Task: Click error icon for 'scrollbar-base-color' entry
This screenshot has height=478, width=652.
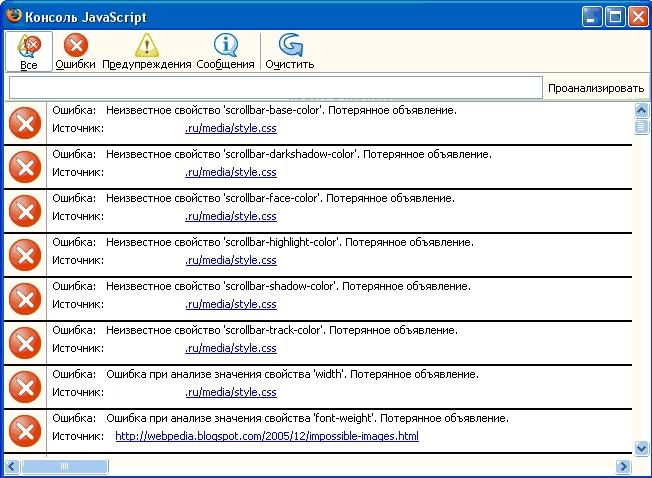Action: pos(25,123)
